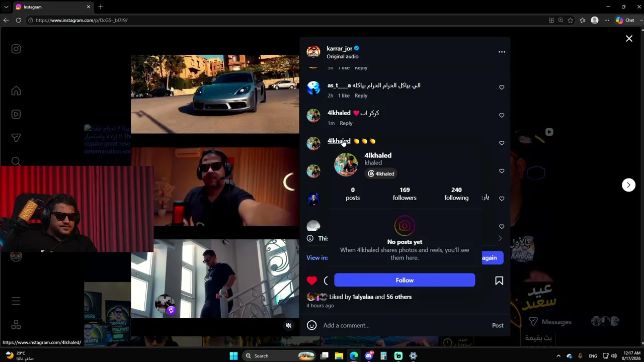
Task: Unlike the post using the red heart
Action: (312, 281)
